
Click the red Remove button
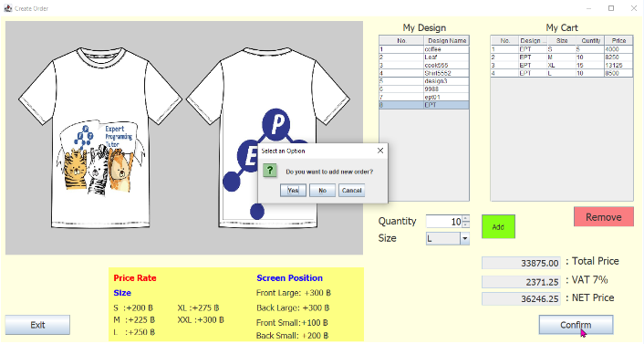coord(603,217)
